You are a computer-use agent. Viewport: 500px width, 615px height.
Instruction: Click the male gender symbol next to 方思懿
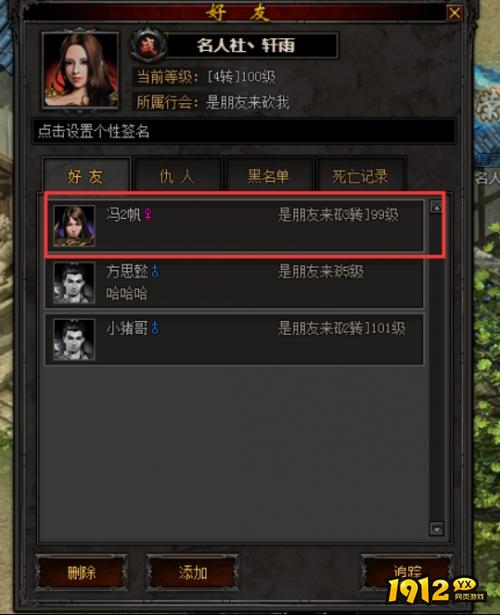(155, 271)
